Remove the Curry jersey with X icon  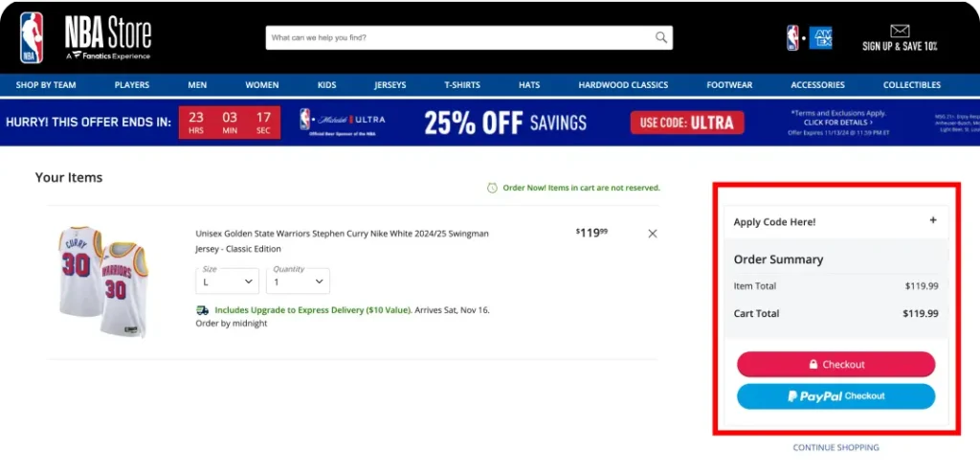pos(653,234)
